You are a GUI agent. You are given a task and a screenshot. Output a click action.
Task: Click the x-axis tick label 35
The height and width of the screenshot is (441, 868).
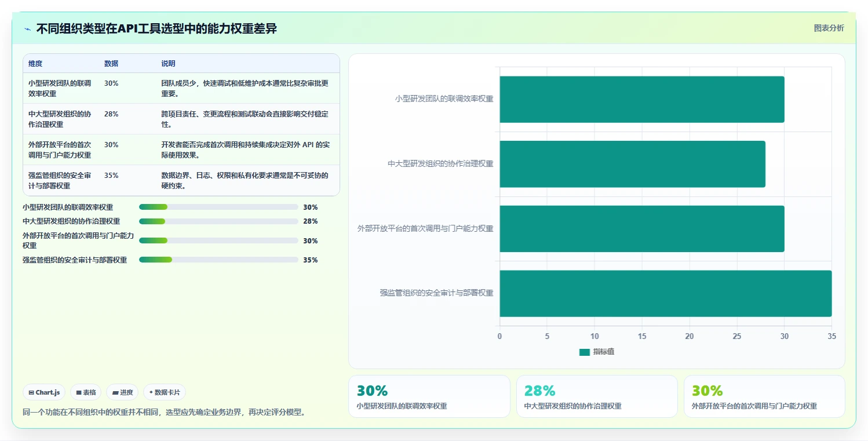pyautogui.click(x=832, y=336)
